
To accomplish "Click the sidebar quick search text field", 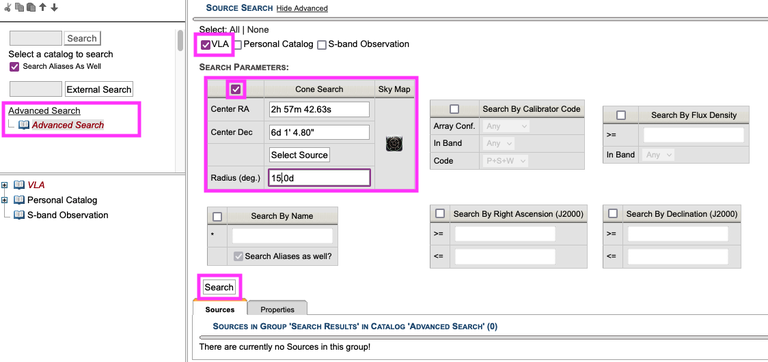I will [x=36, y=38].
